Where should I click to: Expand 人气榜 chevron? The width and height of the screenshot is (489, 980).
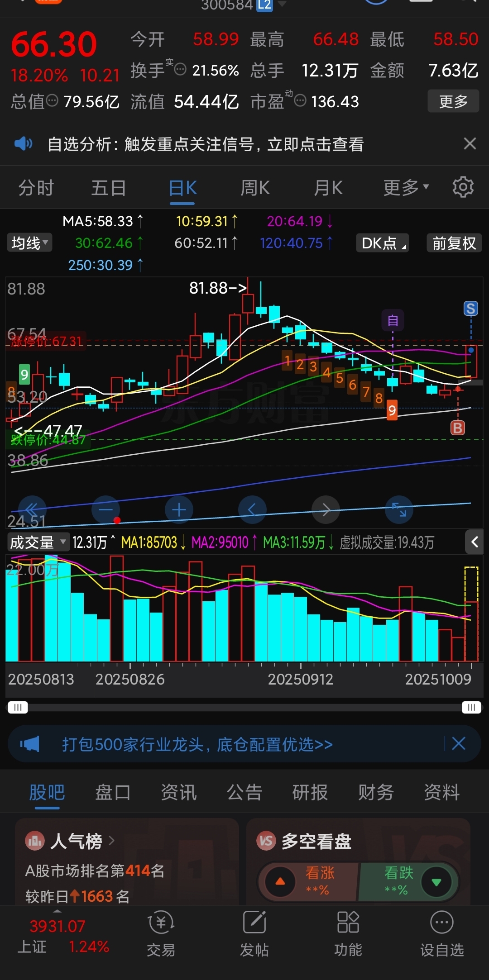[112, 841]
